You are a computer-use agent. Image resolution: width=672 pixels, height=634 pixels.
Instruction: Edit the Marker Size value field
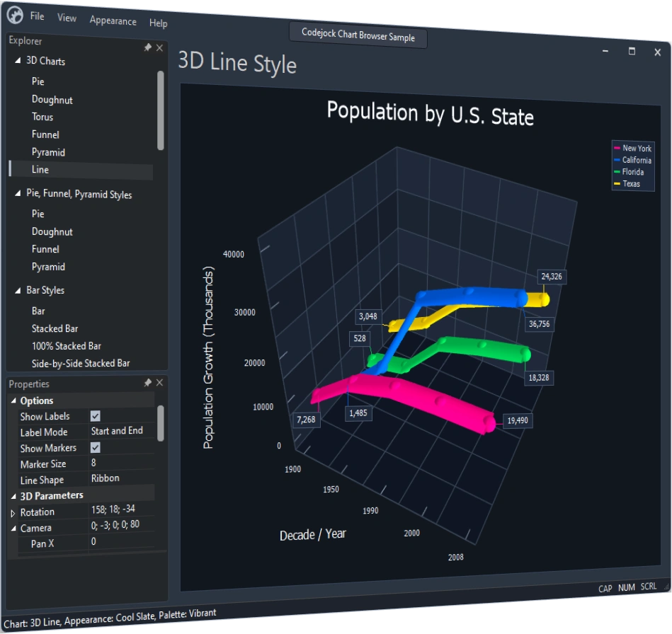(122, 463)
